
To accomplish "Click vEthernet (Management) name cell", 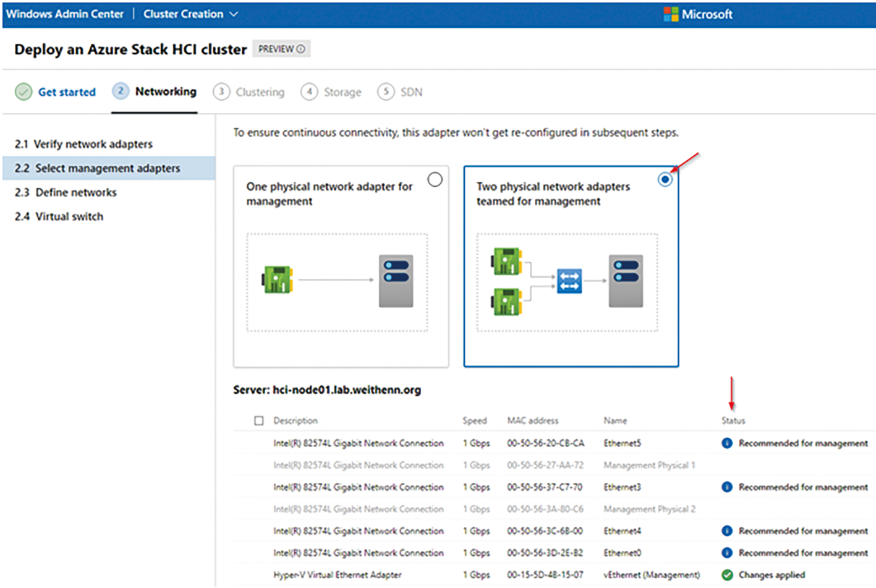I will pos(652,575).
